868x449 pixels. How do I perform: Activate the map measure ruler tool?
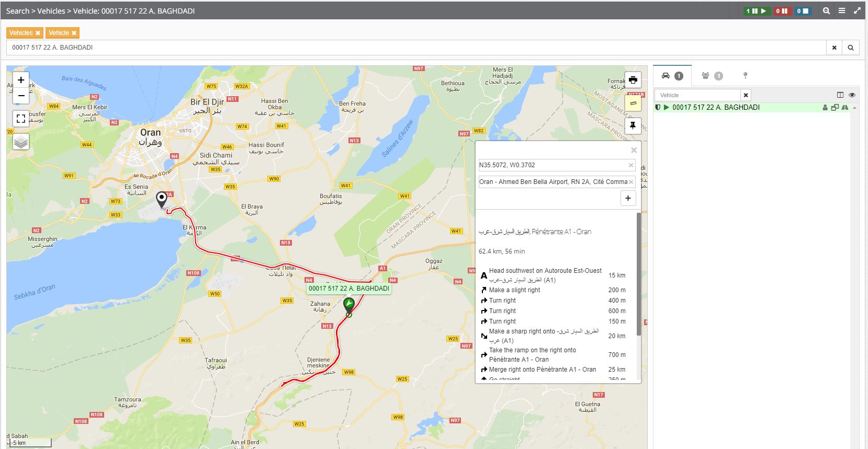tap(633, 103)
